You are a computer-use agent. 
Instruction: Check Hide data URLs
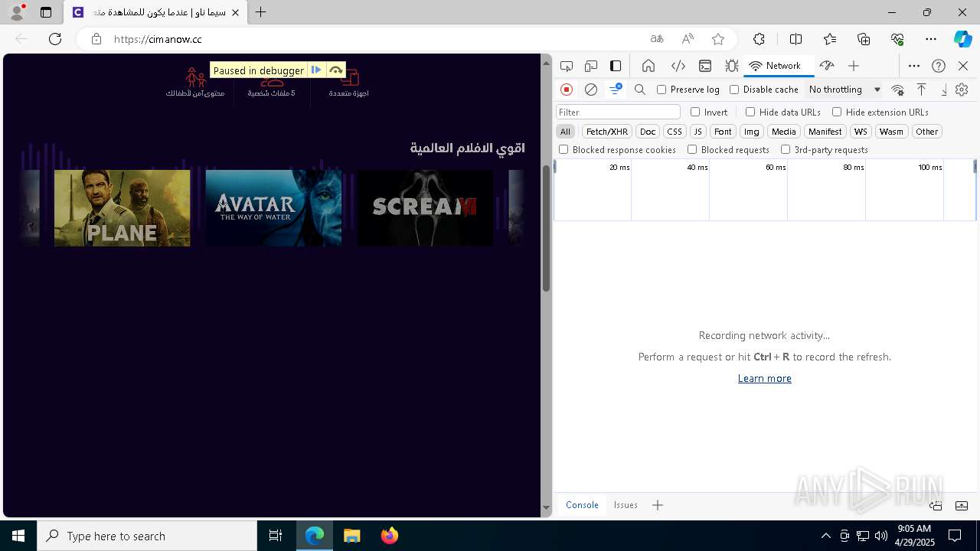coord(750,112)
